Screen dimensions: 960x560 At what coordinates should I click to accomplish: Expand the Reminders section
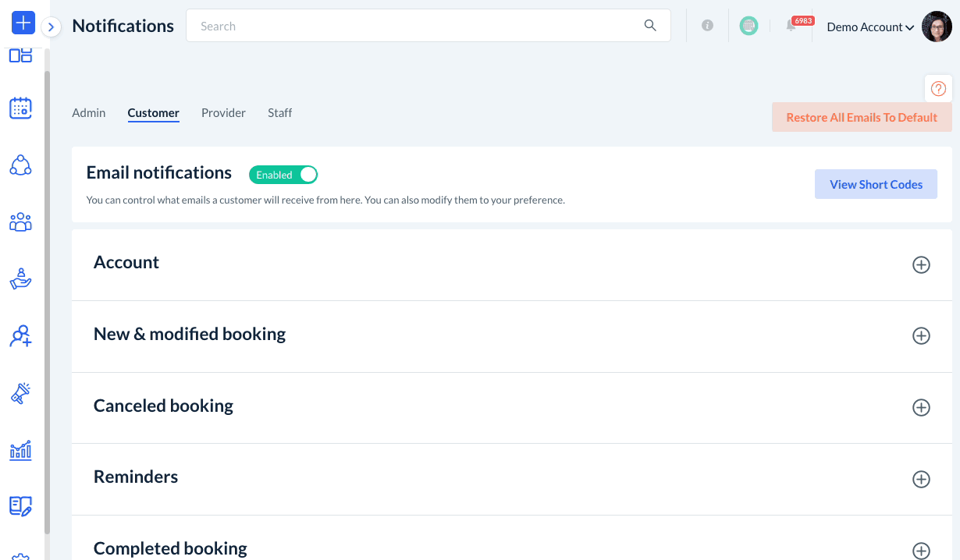pos(921,479)
